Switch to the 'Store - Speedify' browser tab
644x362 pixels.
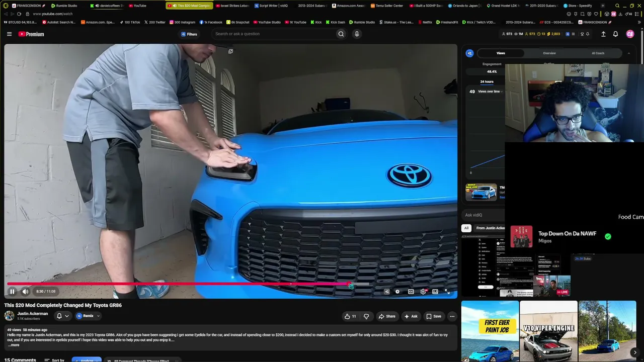tap(578, 6)
